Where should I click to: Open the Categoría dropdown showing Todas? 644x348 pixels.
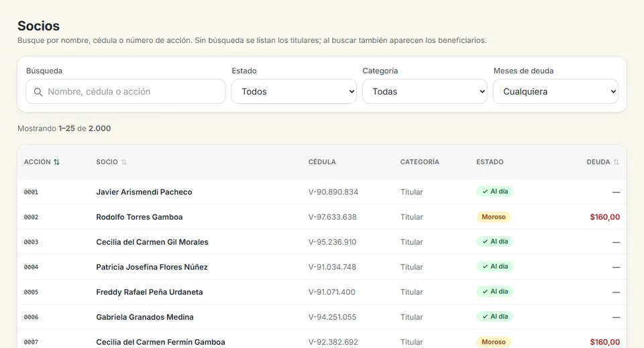coord(425,91)
